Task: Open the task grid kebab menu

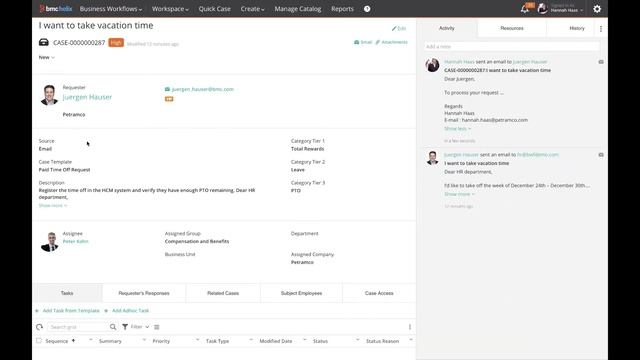Action: click(x=410, y=327)
